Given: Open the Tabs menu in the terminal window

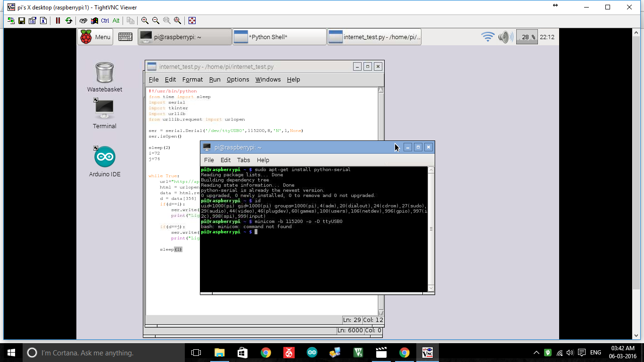Looking at the screenshot, I should (244, 160).
